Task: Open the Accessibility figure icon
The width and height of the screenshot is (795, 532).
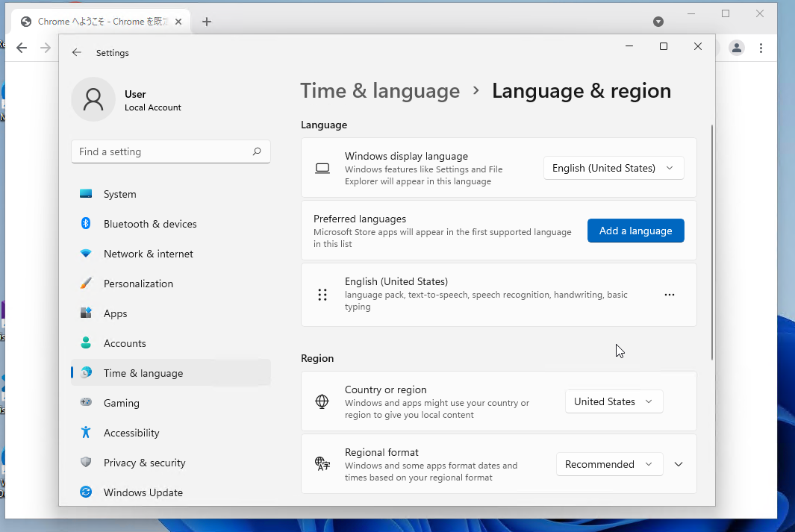Action: 86,433
